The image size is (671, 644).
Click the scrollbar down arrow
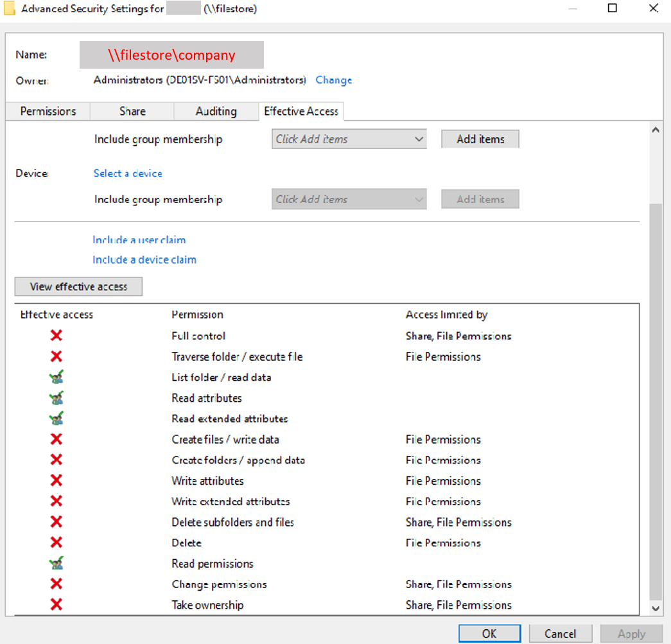656,608
